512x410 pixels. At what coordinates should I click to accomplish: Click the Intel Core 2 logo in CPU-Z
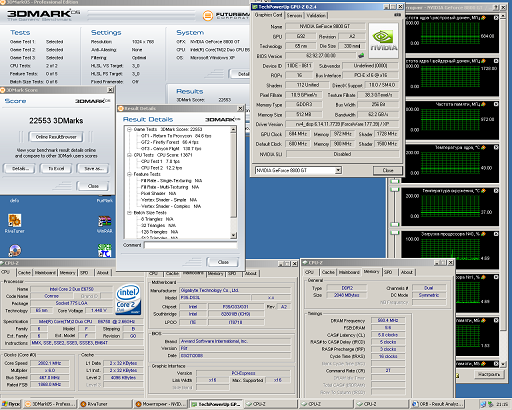point(128,299)
